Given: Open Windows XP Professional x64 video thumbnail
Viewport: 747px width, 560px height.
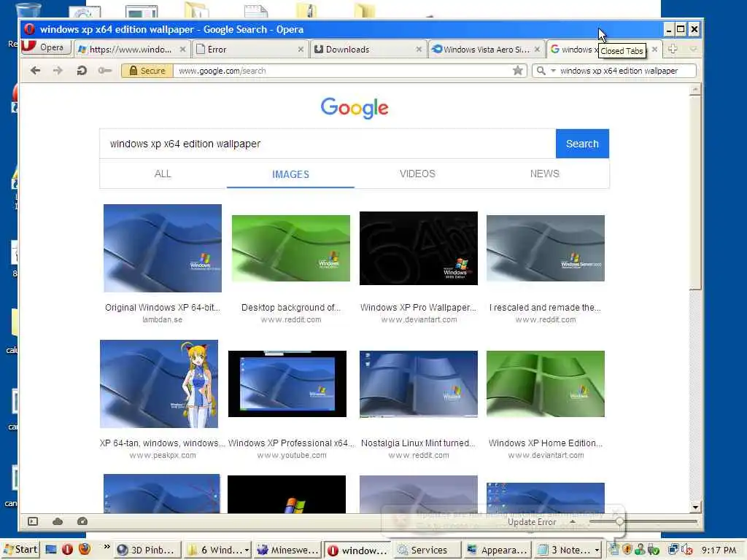Looking at the screenshot, I should pos(287,384).
